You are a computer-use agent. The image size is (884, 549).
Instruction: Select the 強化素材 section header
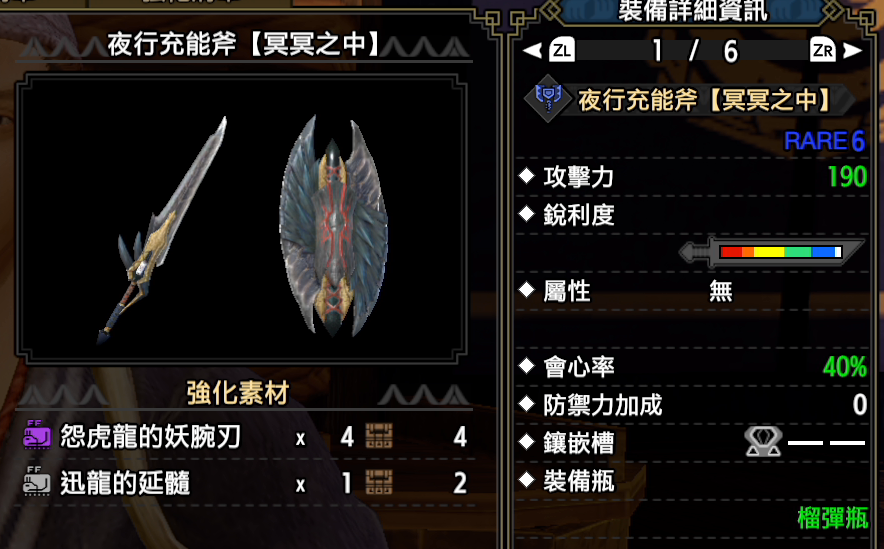click(x=238, y=393)
